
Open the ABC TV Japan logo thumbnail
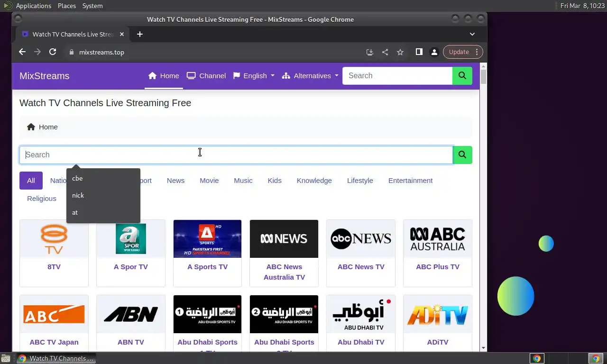[54, 314]
